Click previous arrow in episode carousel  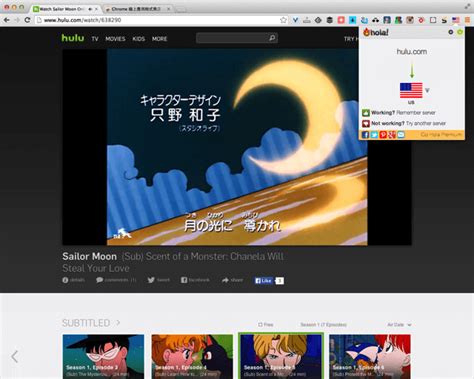click(15, 357)
